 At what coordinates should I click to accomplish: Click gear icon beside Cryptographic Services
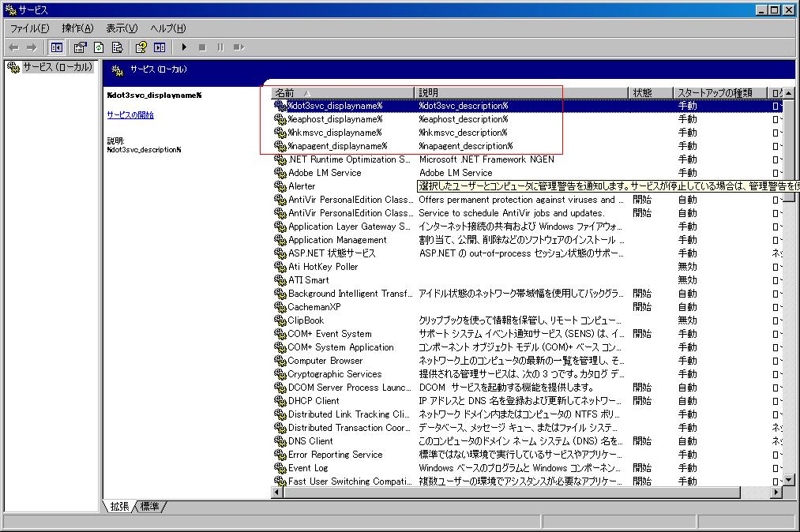coord(280,374)
